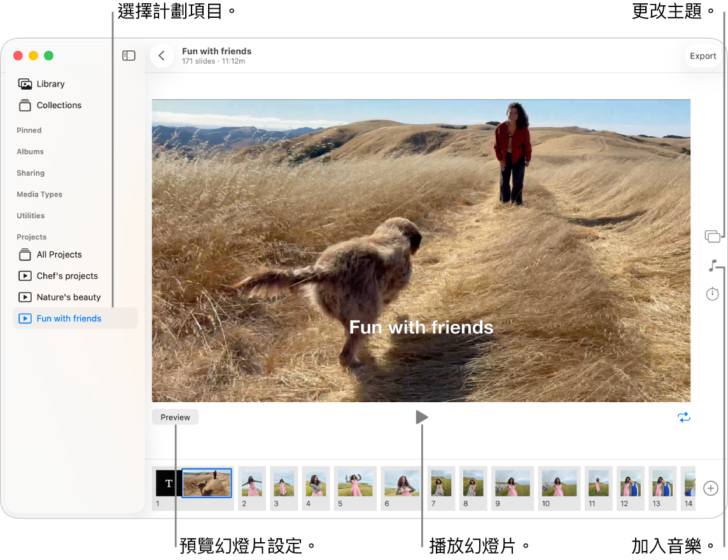Toggle the sidebar visibility button

(129, 56)
